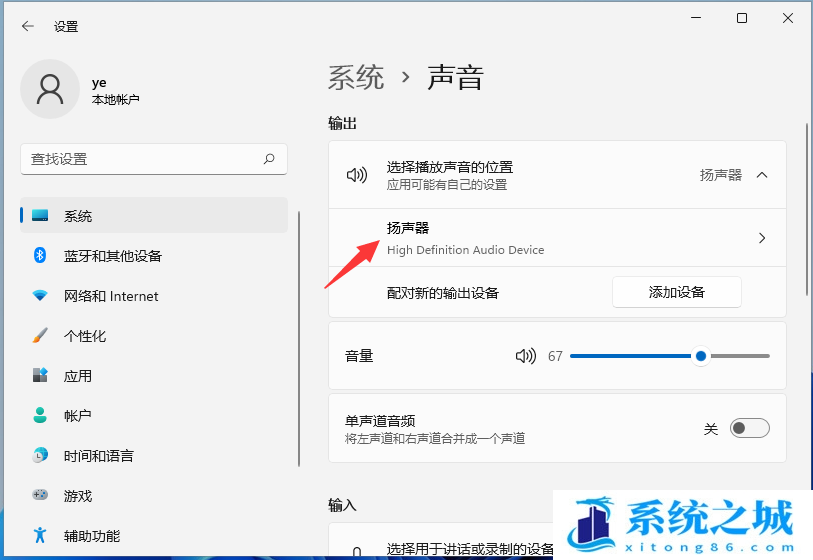813x560 pixels.
Task: Open 辅助功能 settings
Action: (154, 536)
